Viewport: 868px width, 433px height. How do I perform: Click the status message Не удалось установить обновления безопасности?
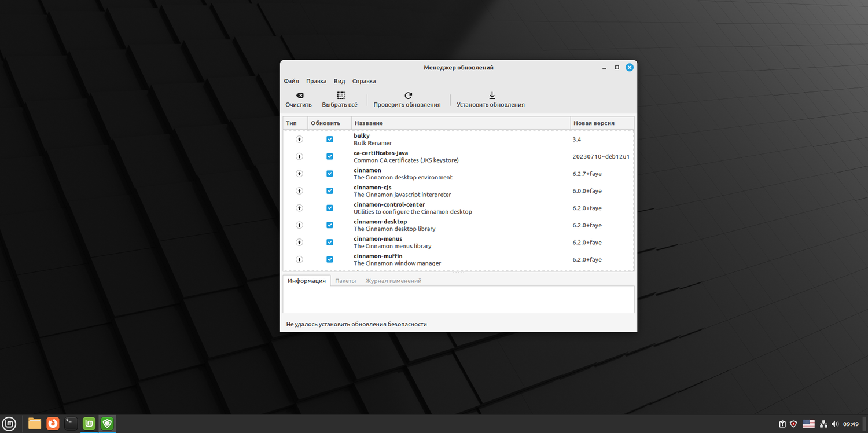tap(356, 324)
